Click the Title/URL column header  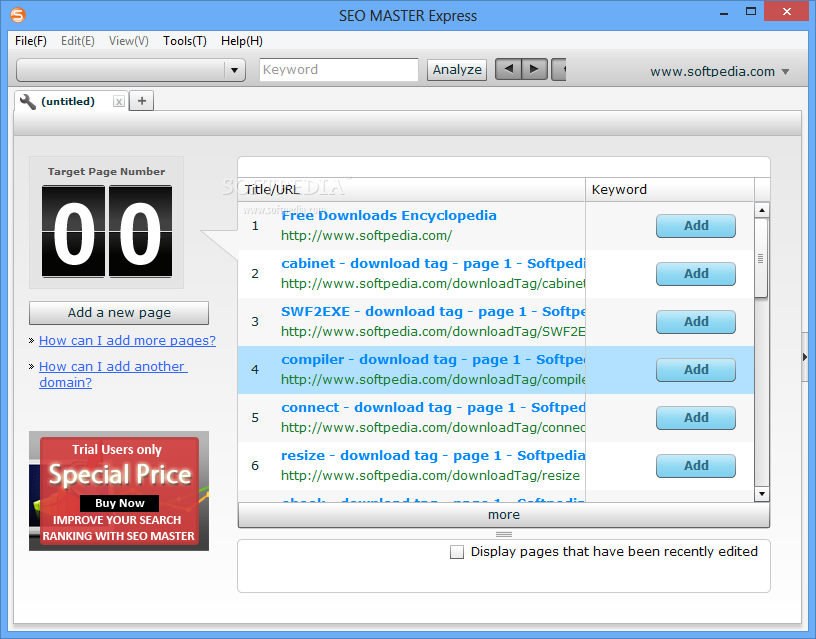[412, 189]
